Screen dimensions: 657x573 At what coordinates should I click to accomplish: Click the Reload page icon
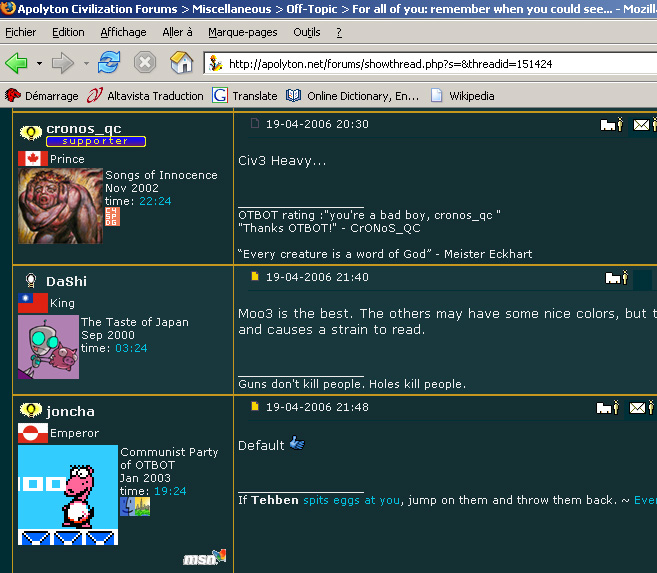108,63
